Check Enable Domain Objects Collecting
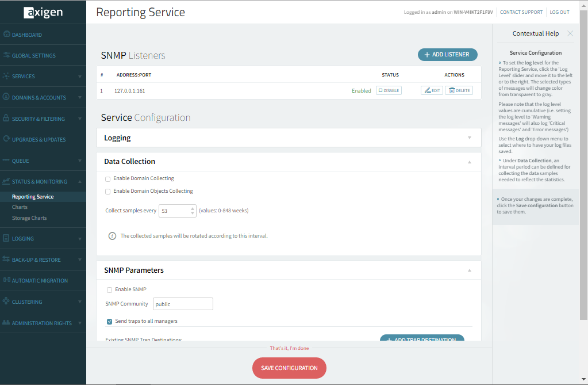Viewport: 588px width, 385px height. click(x=108, y=192)
